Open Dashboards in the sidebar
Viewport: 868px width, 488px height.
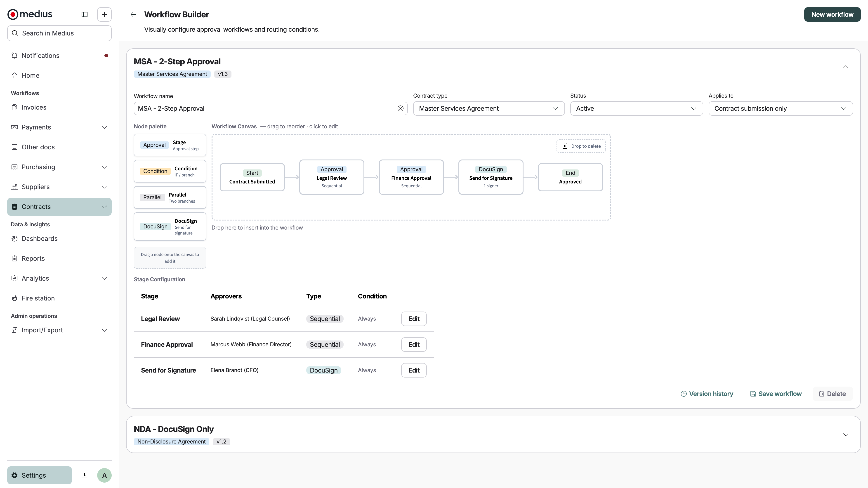59,239
